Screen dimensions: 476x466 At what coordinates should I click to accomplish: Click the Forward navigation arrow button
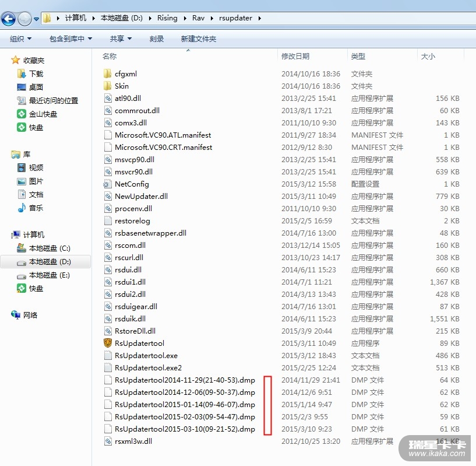[24, 19]
